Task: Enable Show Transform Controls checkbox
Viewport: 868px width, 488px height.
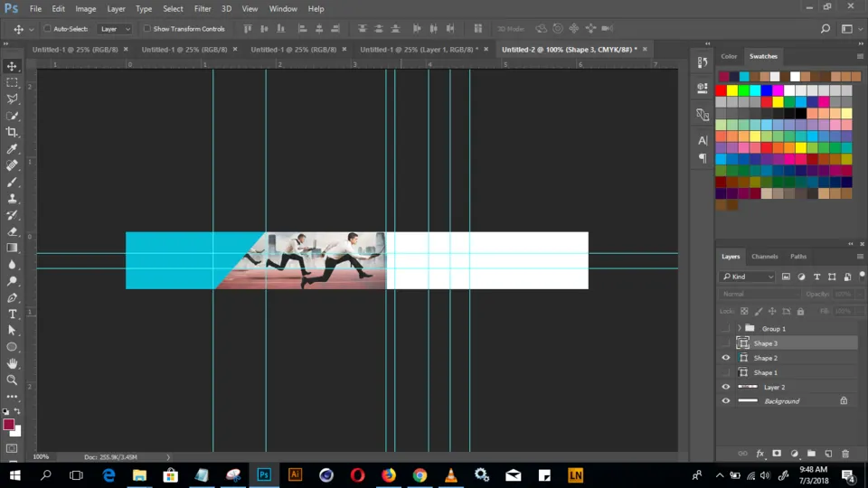Action: 146,29
